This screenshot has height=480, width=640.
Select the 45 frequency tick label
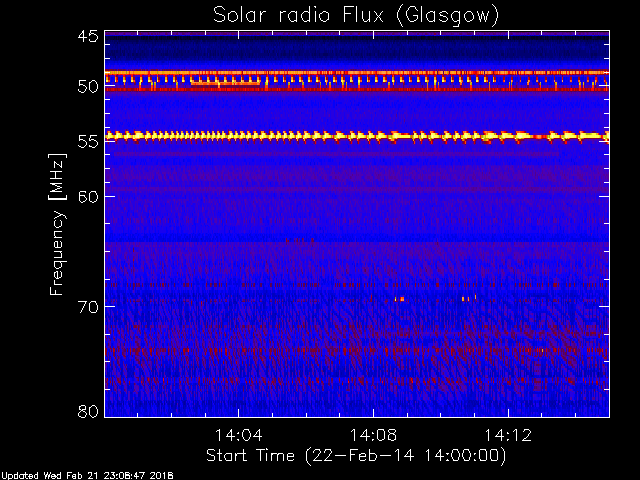(88, 36)
